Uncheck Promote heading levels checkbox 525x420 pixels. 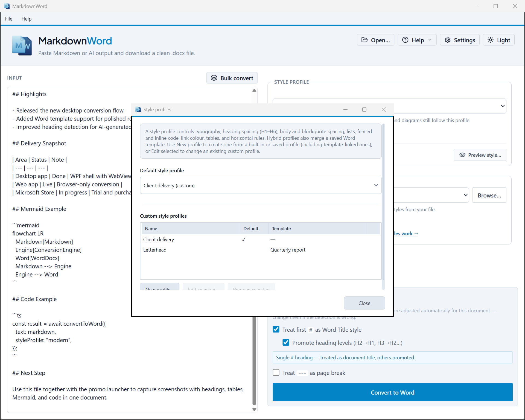286,343
